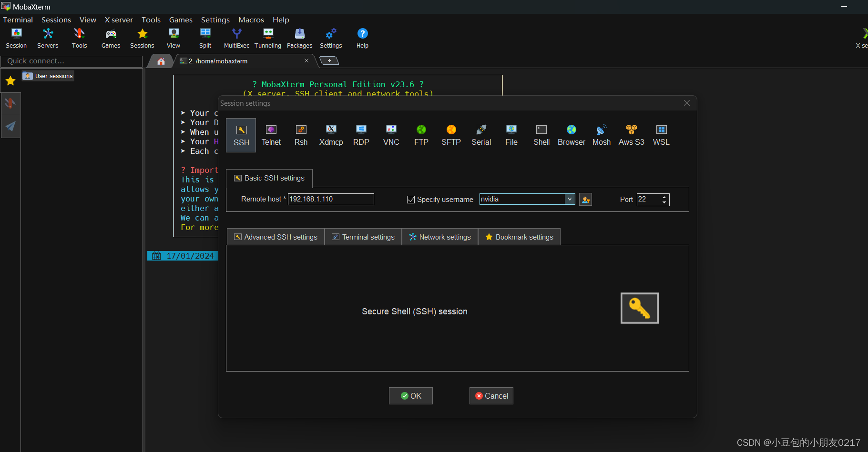Open the View menu in menu bar
868x452 pixels.
tap(88, 20)
